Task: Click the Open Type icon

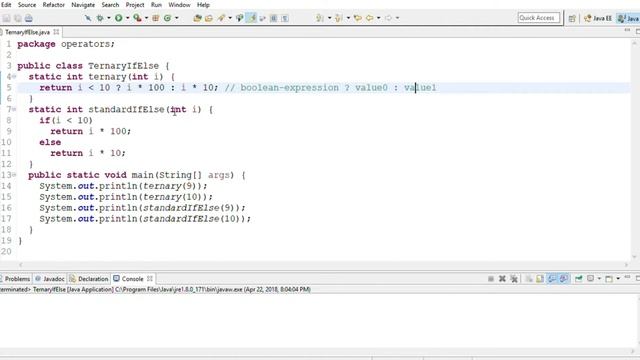Action: (198, 18)
